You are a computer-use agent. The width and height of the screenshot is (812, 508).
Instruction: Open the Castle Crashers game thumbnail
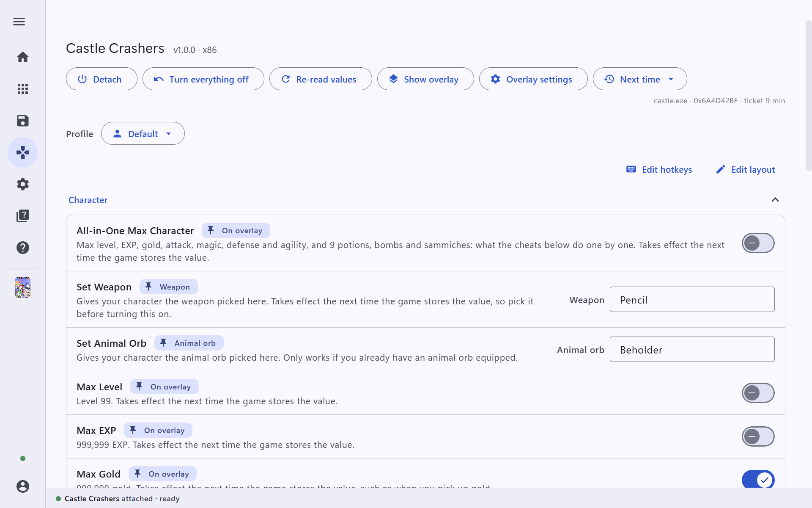pos(23,287)
